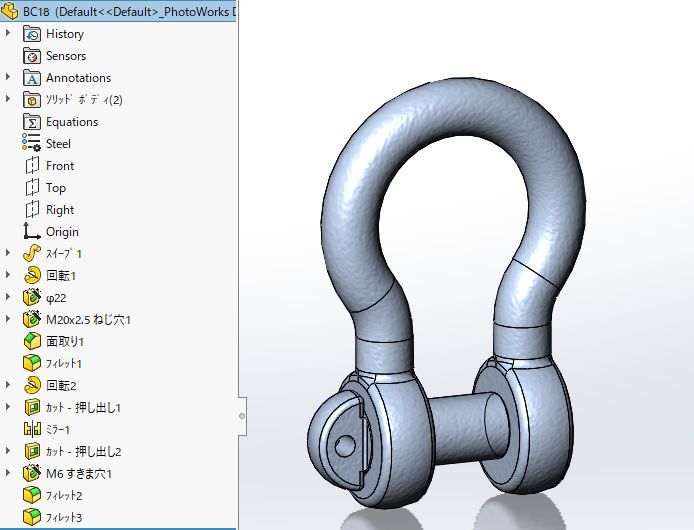This screenshot has width=694, height=530.
Task: Expand the カット - 押し出し1 feature
Action: [x=8, y=406]
